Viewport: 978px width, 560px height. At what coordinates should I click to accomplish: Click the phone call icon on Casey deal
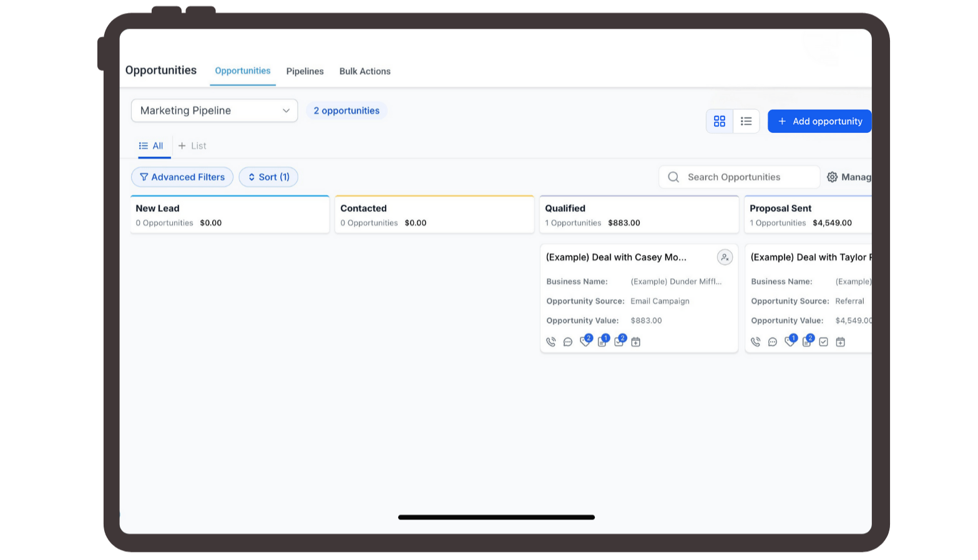pos(550,342)
